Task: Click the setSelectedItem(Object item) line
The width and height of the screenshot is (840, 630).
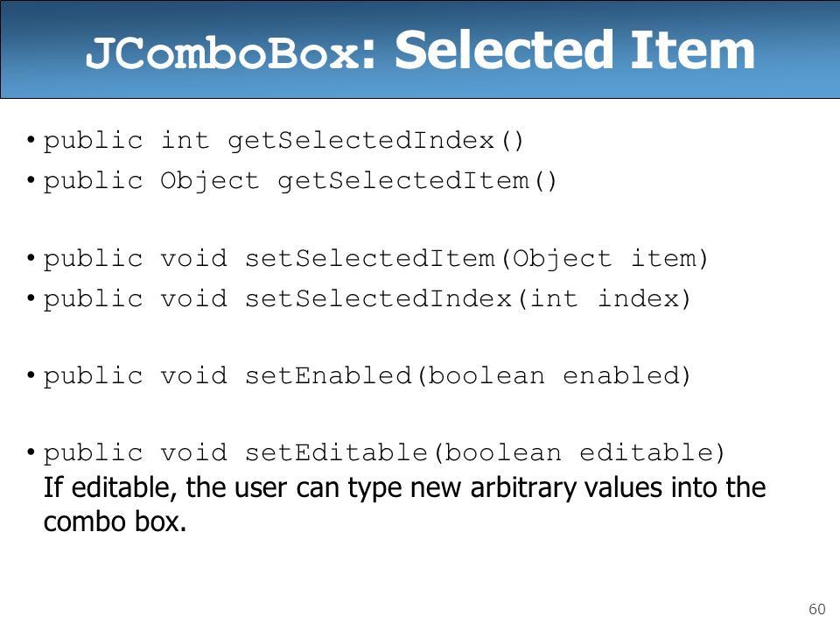Action: pyautogui.click(x=375, y=259)
